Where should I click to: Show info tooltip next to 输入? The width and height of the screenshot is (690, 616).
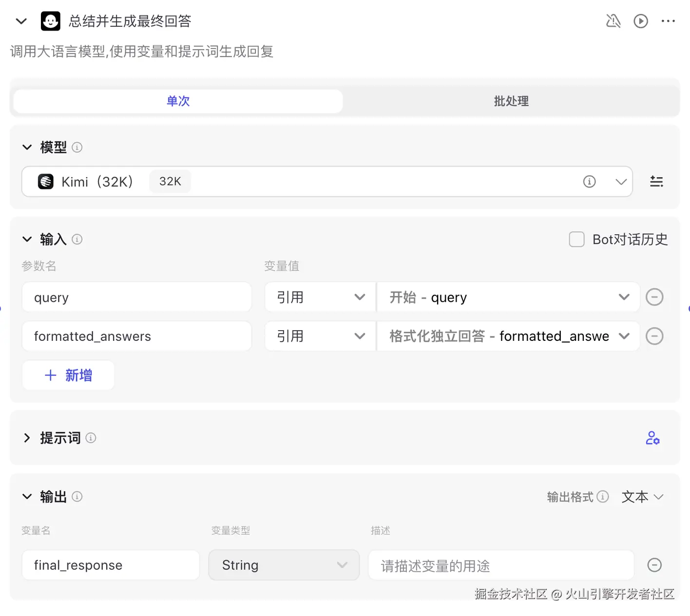77,239
